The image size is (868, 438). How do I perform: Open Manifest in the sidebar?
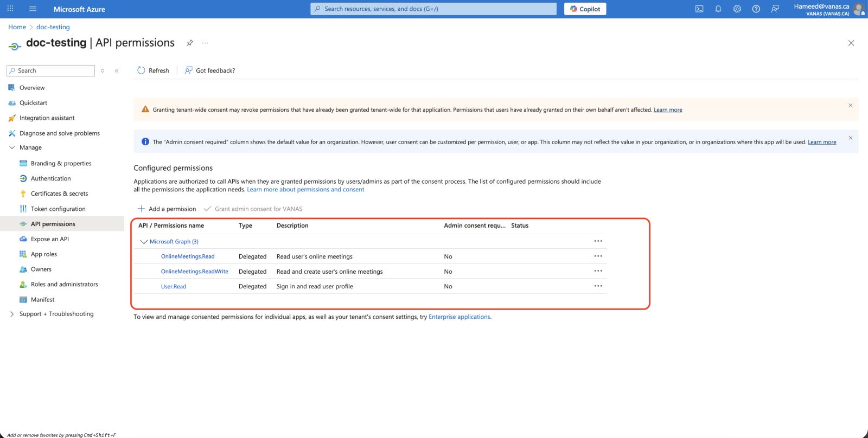(42, 300)
